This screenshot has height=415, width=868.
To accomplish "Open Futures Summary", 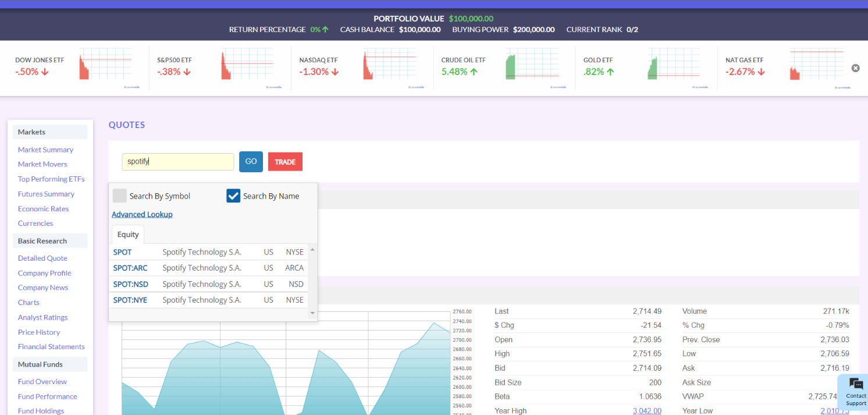I will [46, 194].
